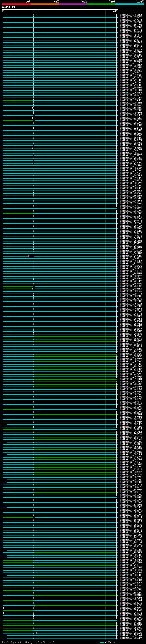Click the UniRef100_Q56FK2 hit label
The height and width of the screenshot is (644, 146).
coord(131,326)
